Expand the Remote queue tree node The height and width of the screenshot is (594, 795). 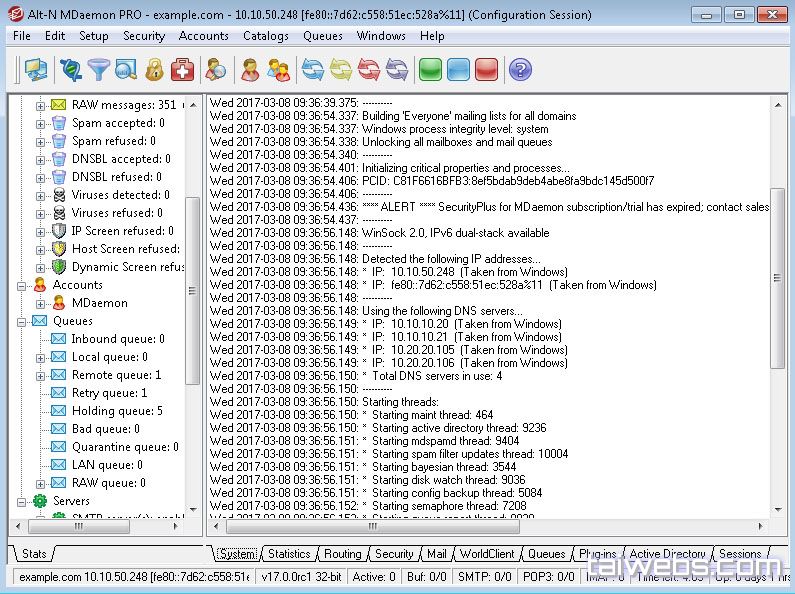[x=41, y=375]
